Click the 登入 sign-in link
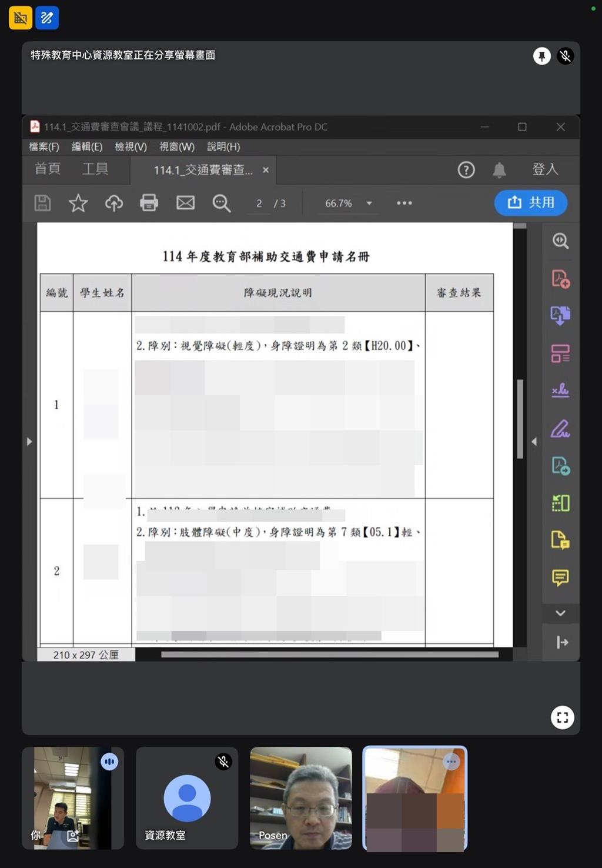 [545, 169]
